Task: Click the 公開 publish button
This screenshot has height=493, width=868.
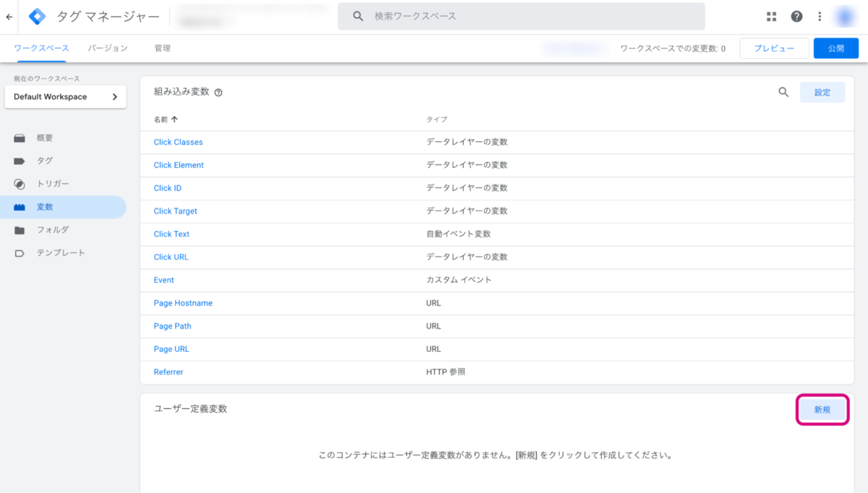Action: [x=835, y=49]
